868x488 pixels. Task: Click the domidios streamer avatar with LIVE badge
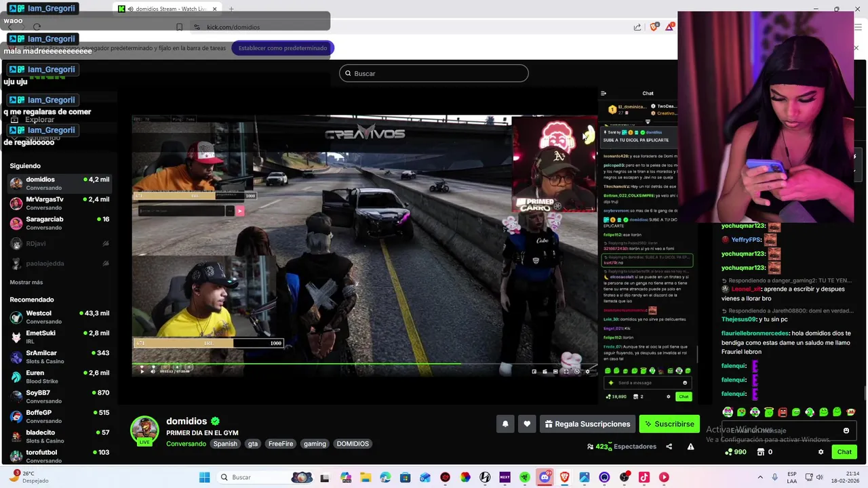144,430
